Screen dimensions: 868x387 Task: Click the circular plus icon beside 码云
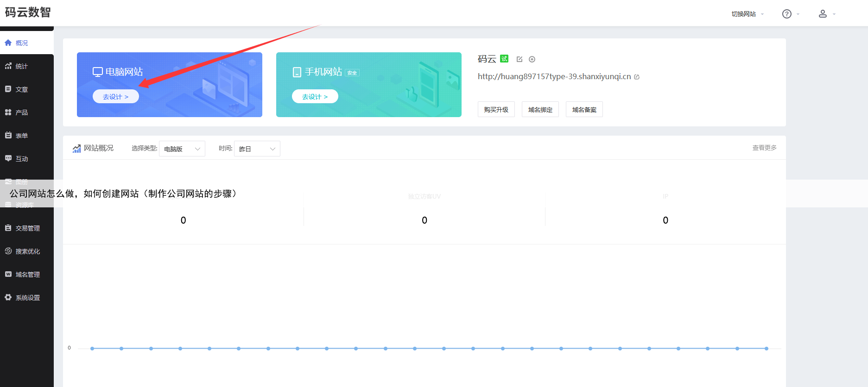point(532,59)
